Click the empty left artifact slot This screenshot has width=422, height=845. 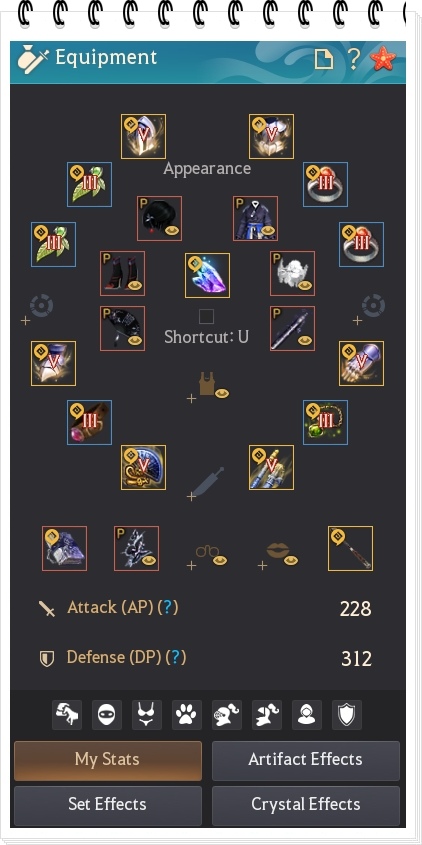point(41,307)
